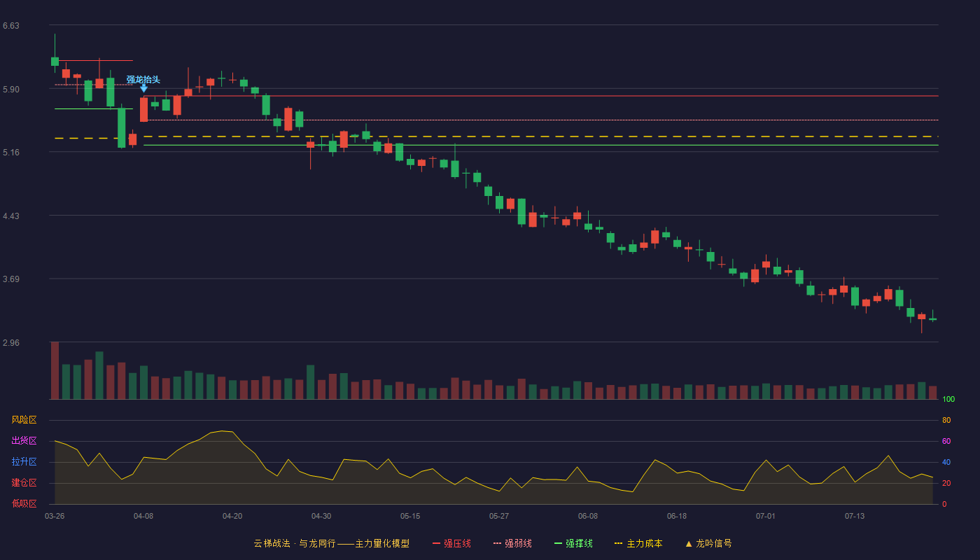The width and height of the screenshot is (980, 560).
Task: Toggle the 主力成本 legend item
Action: pos(638,543)
